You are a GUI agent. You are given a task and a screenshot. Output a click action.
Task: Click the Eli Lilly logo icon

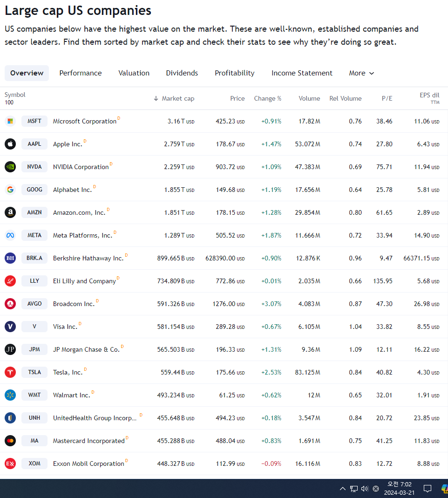[x=10, y=281]
